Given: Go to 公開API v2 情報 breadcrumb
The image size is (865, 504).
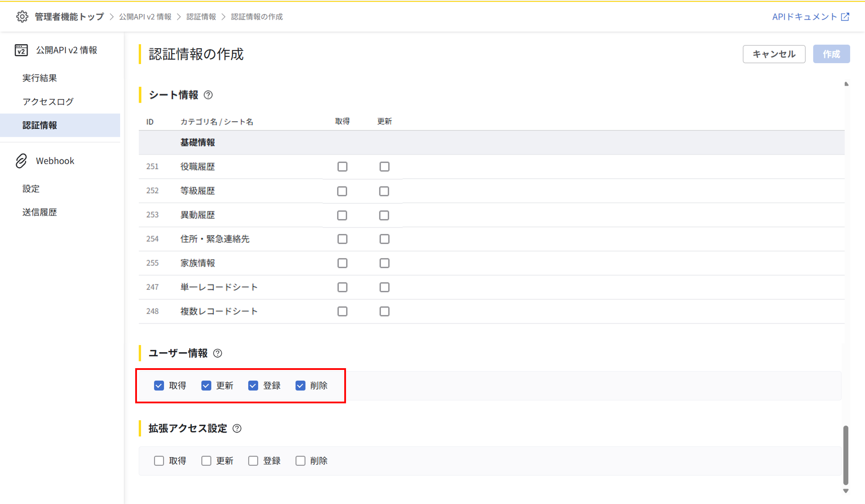Looking at the screenshot, I should click(145, 17).
